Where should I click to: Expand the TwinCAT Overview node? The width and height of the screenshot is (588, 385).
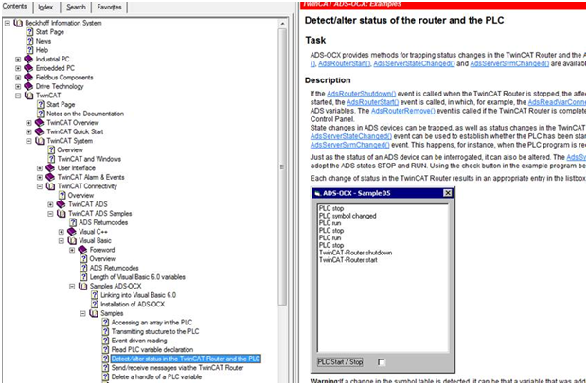[x=28, y=123]
